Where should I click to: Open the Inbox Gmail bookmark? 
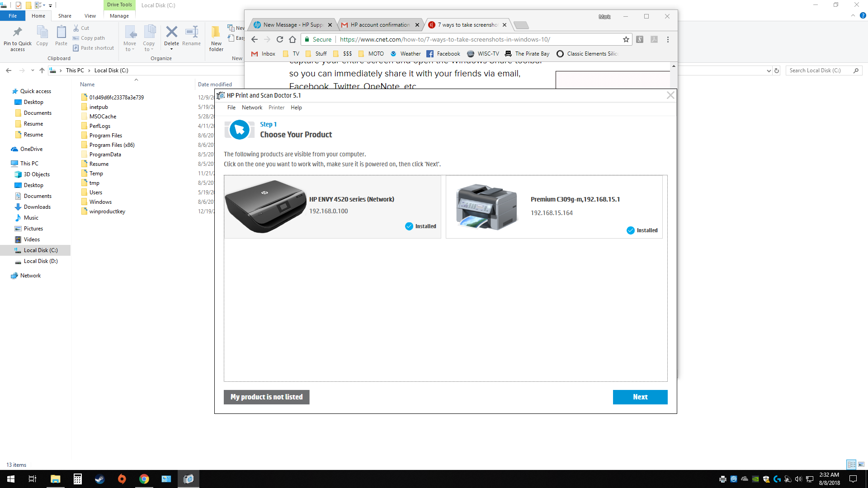[263, 54]
